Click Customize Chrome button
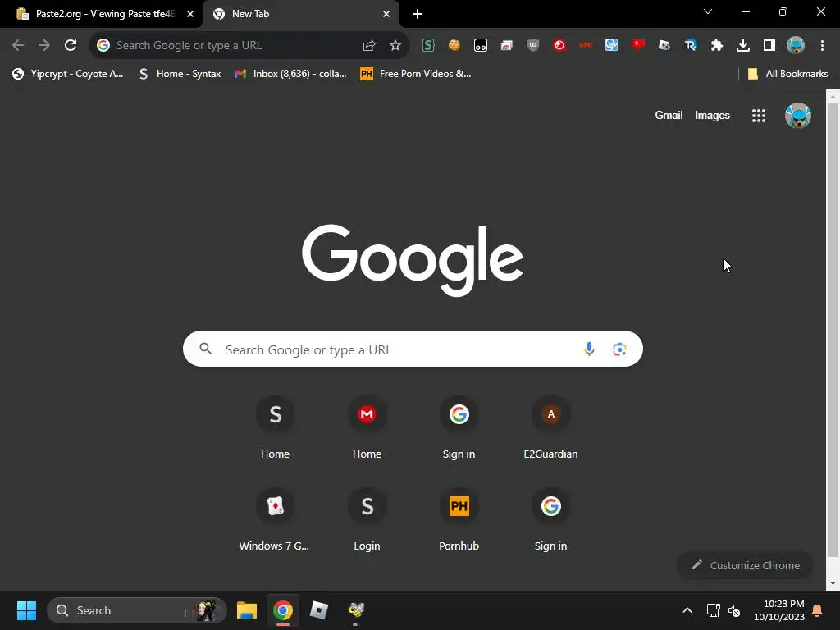Screen dimensions: 840x630 745,565
